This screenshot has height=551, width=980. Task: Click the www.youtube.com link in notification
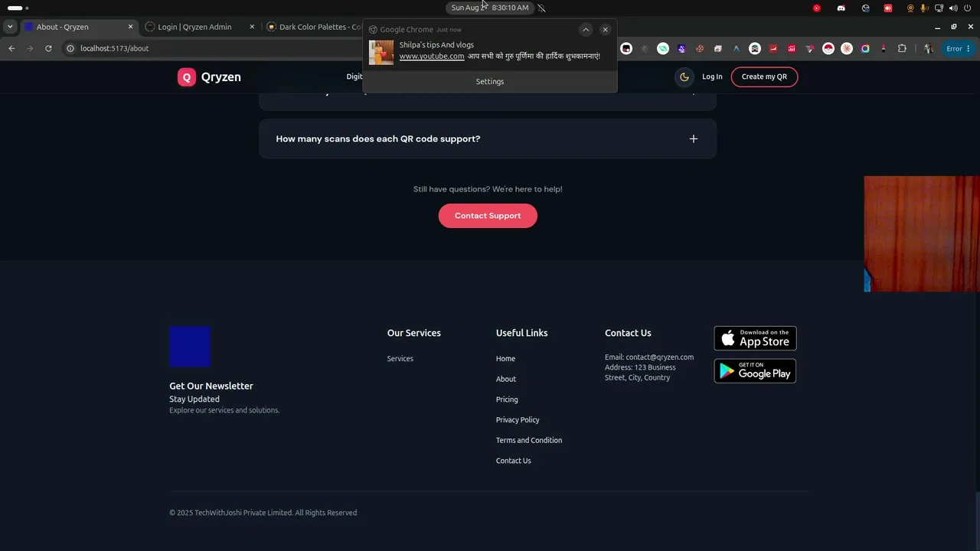(x=432, y=56)
